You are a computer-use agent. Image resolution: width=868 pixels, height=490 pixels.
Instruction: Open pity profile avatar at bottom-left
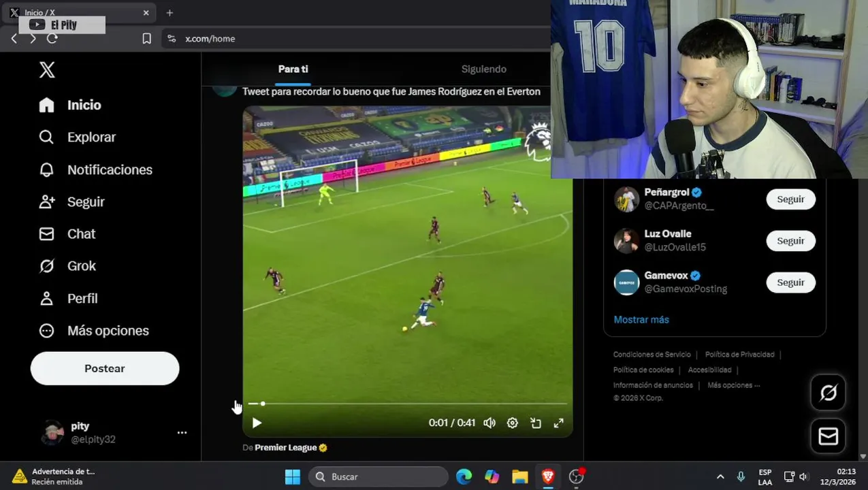pos(52,432)
